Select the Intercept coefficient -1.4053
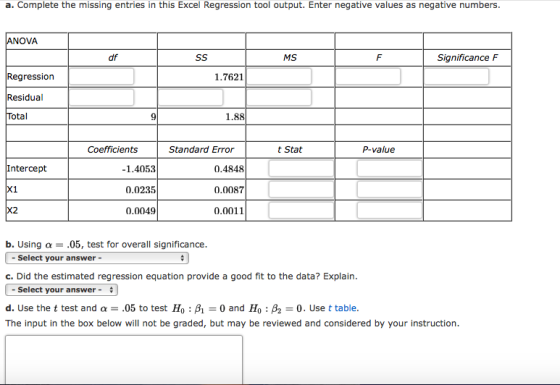Viewport: 560px width, 385px height. [x=139, y=169]
